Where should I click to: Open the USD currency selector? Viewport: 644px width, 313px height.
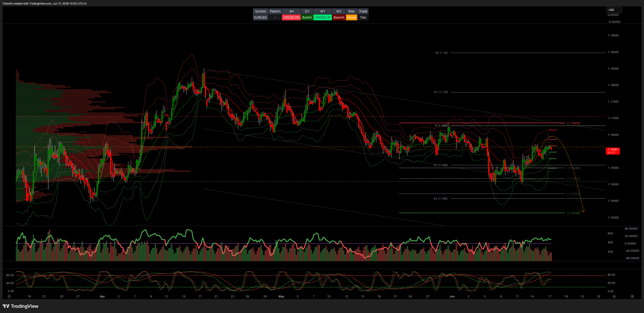point(614,10)
